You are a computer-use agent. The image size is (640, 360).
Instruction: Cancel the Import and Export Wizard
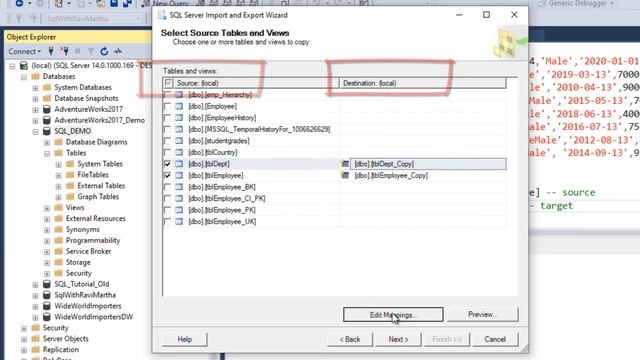point(495,339)
